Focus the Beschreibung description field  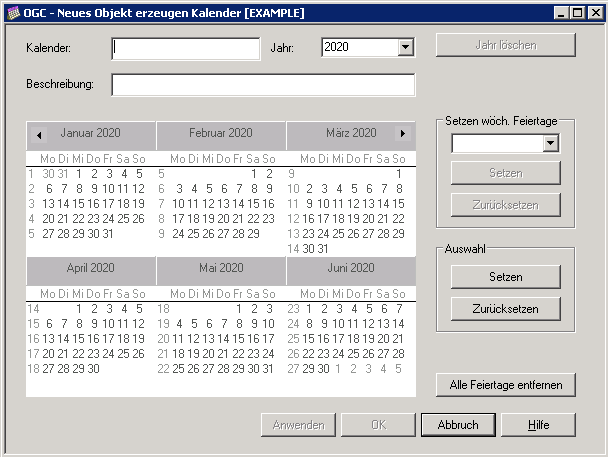coord(263,85)
